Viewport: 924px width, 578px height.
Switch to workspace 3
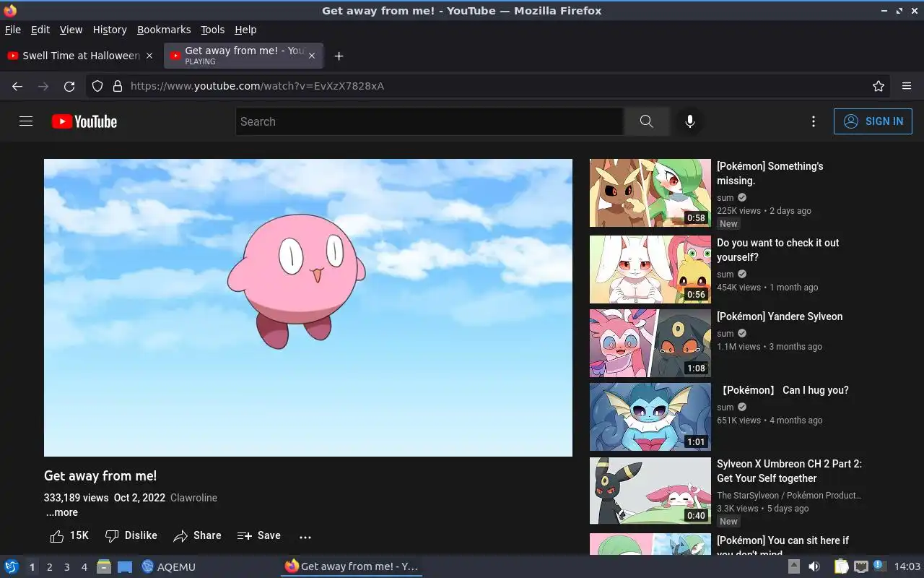(66, 567)
